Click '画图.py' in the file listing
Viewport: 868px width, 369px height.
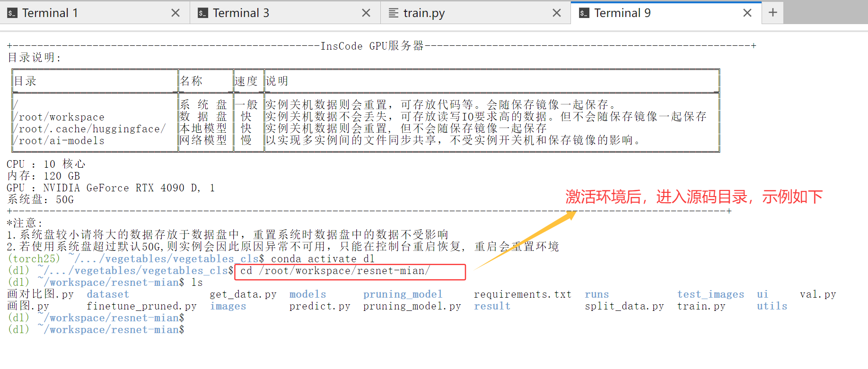[28, 306]
